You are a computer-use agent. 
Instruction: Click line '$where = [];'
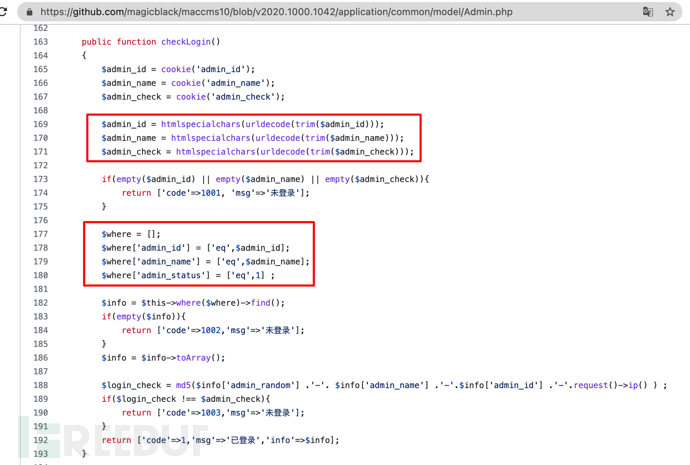coord(131,234)
